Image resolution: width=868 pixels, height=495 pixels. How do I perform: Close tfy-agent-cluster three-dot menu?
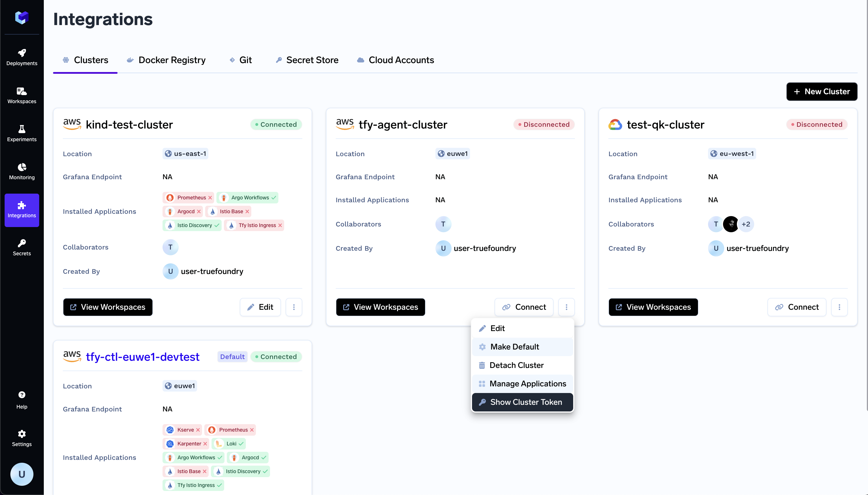tap(566, 307)
